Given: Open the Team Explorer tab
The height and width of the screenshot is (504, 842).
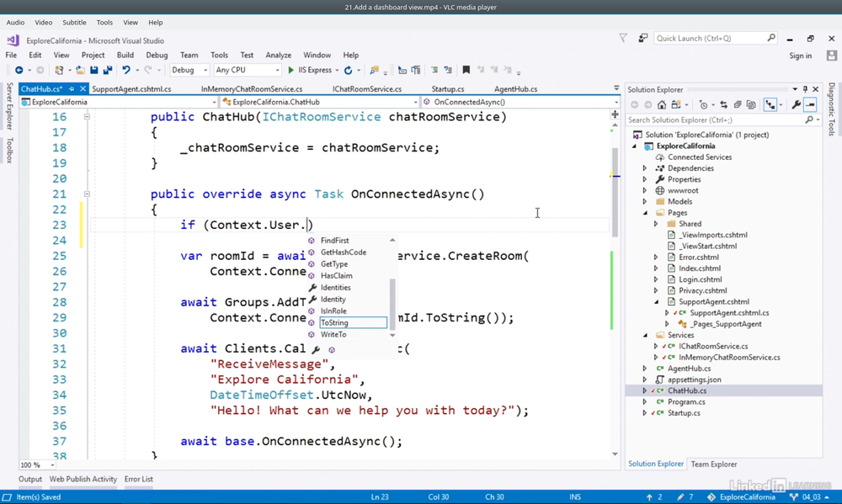Looking at the screenshot, I should (714, 464).
